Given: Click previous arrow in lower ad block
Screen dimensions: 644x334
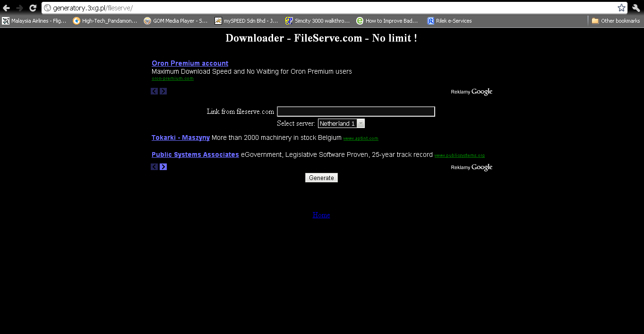Looking at the screenshot, I should point(155,167).
